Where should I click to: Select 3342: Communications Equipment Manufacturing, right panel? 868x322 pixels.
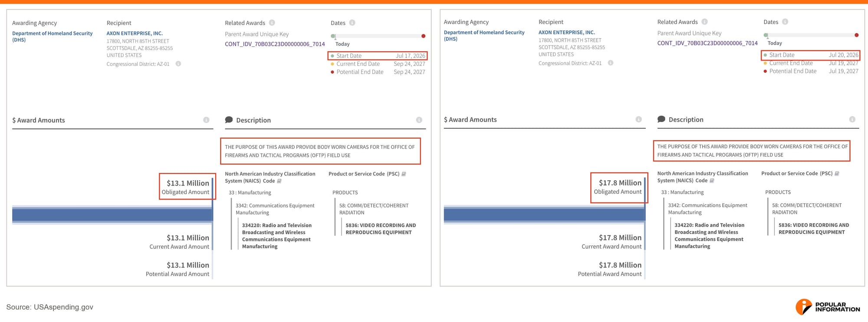point(708,208)
